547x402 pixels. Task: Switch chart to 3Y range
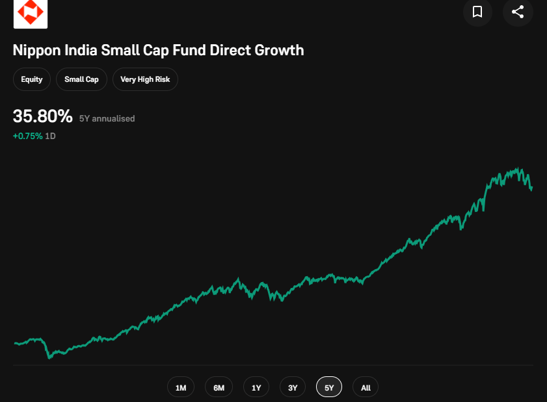tap(293, 387)
